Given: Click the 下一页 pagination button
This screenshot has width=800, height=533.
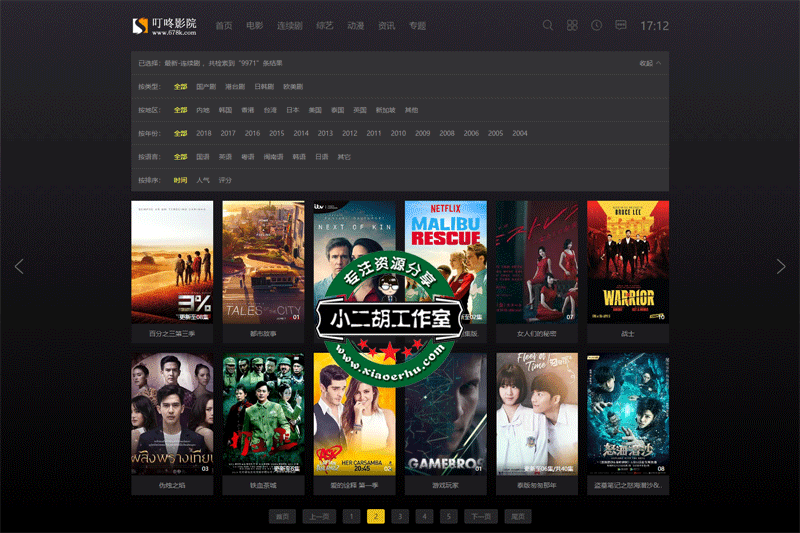Looking at the screenshot, I should [x=482, y=516].
